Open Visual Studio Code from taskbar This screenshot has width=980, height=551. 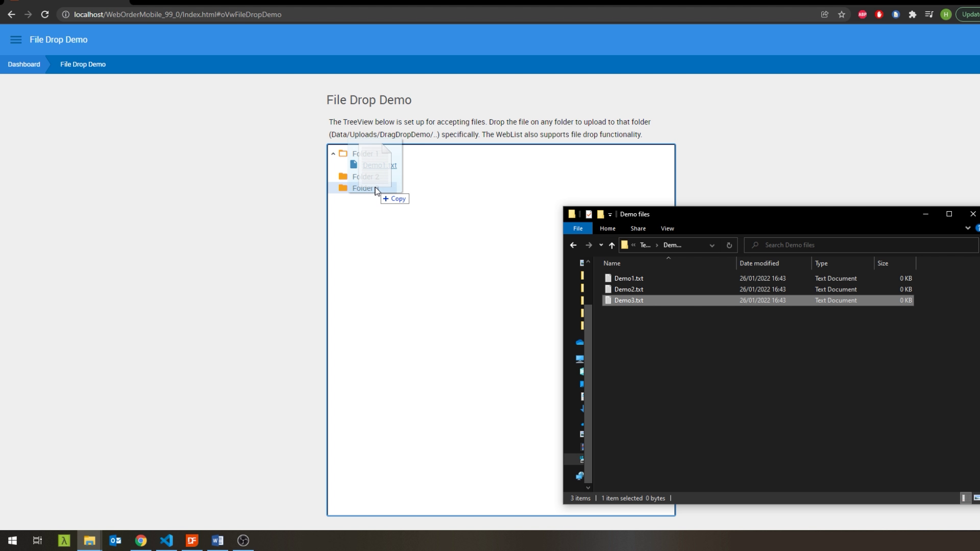pyautogui.click(x=166, y=540)
